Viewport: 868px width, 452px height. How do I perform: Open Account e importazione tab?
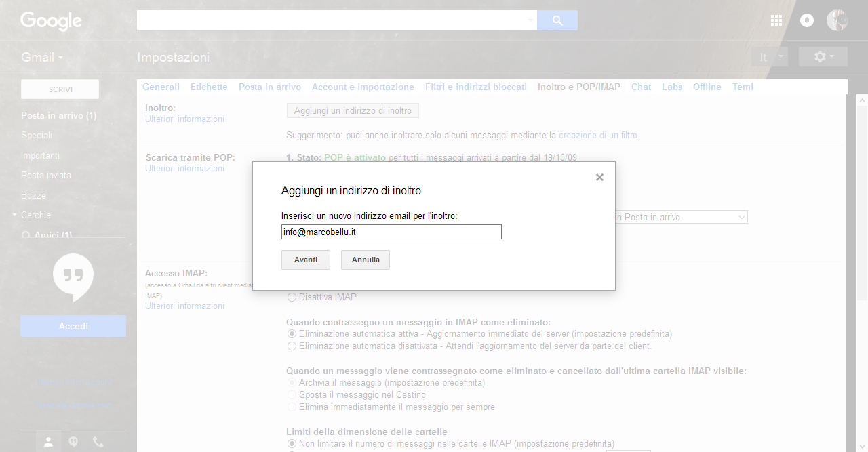click(363, 87)
